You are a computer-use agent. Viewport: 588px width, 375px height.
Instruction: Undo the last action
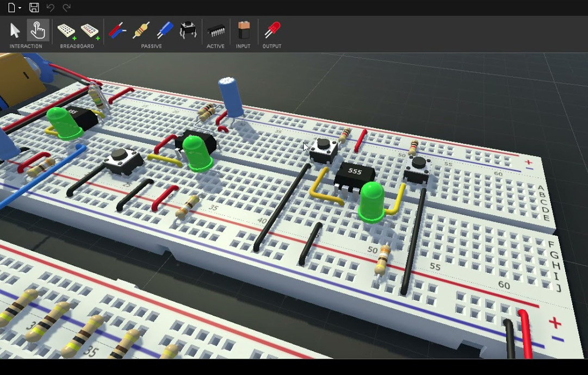[x=50, y=8]
